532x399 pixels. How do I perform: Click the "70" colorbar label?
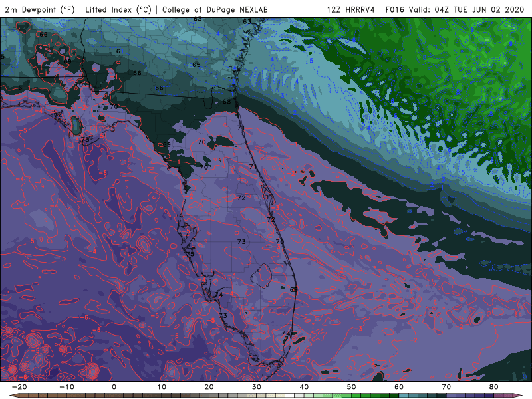pos(446,387)
